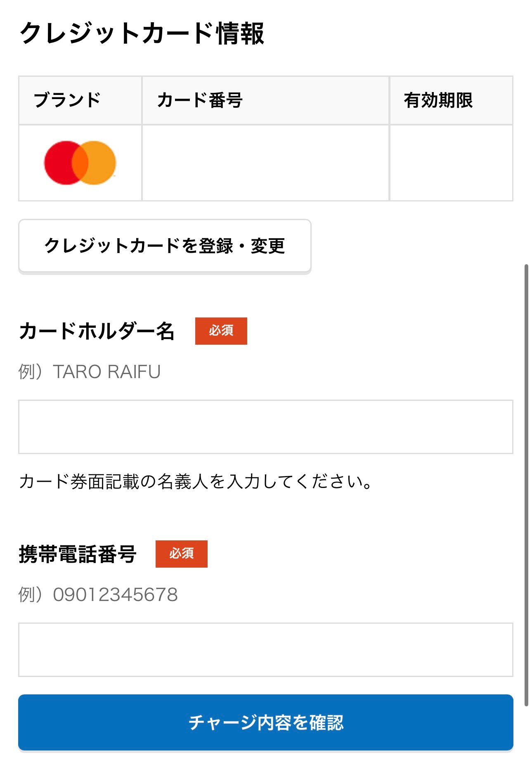Click the empty card number table cell
The width and height of the screenshot is (532, 760).
(x=265, y=163)
